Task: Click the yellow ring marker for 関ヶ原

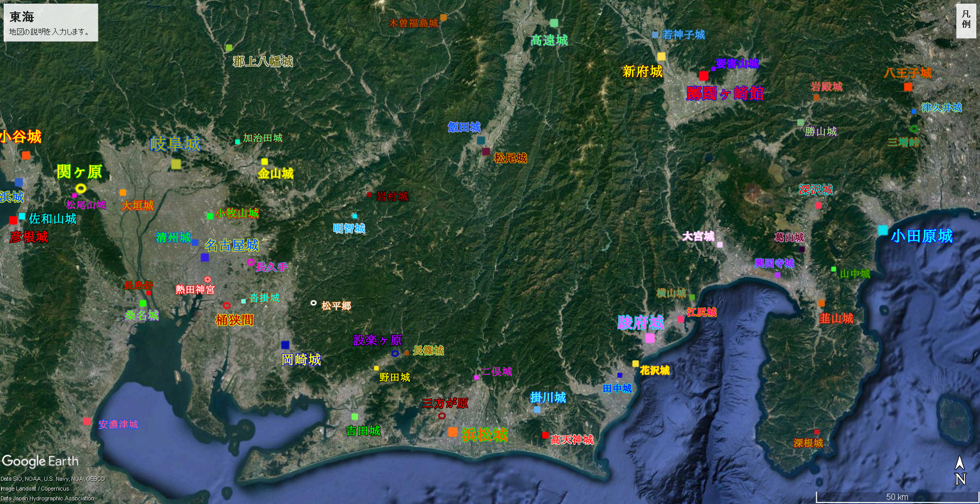Action: click(80, 189)
